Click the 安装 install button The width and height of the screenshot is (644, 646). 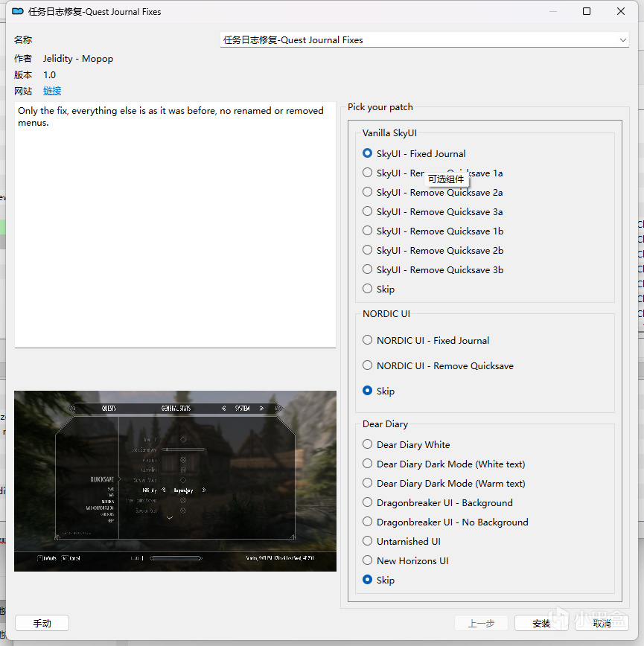click(541, 623)
